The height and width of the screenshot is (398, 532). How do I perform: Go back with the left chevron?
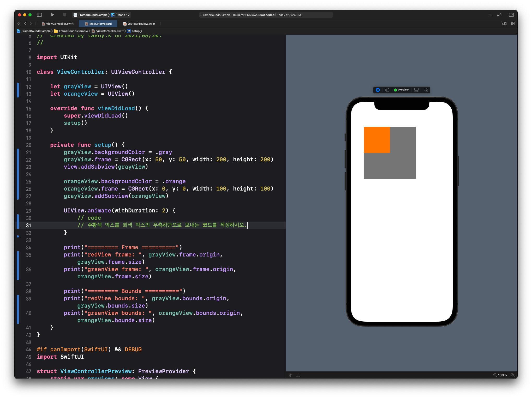pos(25,24)
